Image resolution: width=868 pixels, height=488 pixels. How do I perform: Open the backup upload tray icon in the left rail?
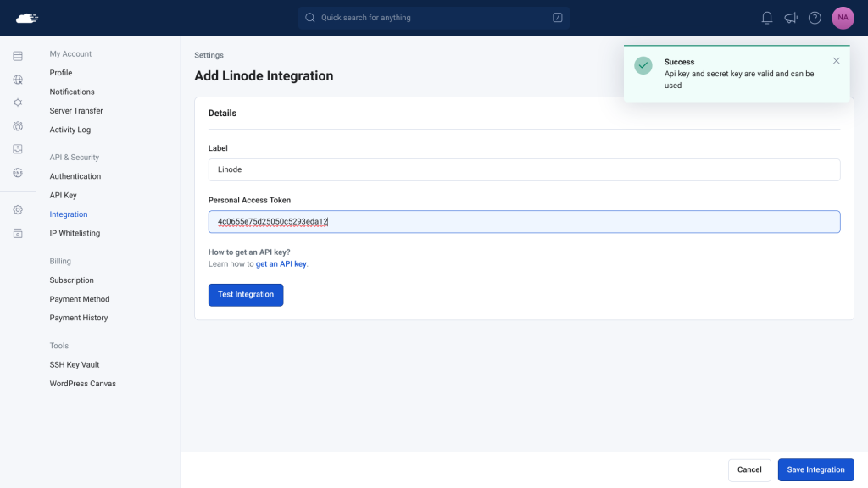point(18,149)
